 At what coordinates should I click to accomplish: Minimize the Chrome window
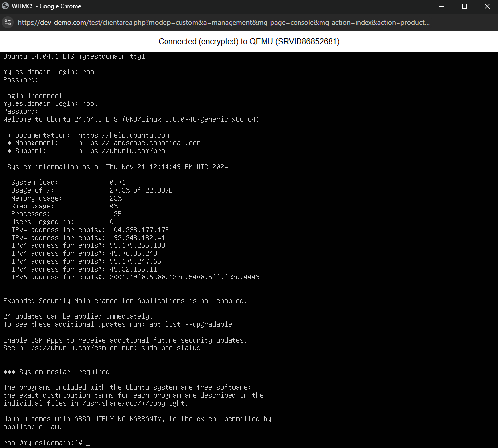click(x=441, y=6)
